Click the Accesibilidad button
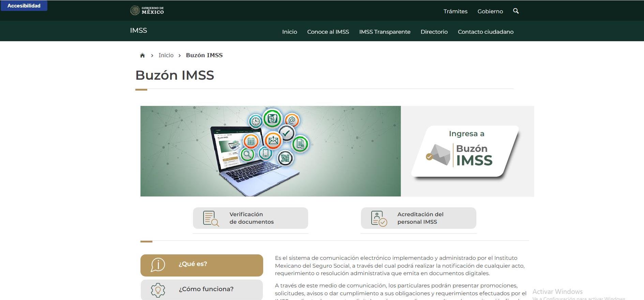Screen dimensions: 644x300 point(24,6)
